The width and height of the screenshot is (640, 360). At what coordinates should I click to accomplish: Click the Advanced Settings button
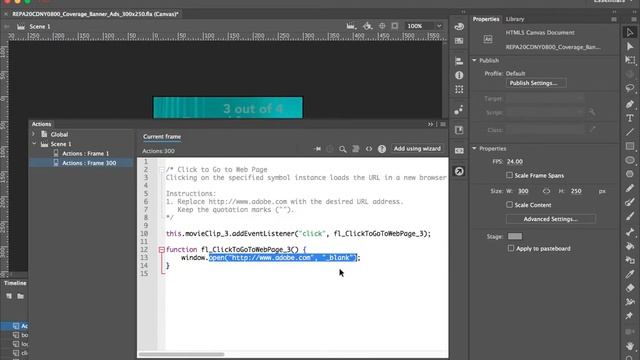[x=550, y=219]
